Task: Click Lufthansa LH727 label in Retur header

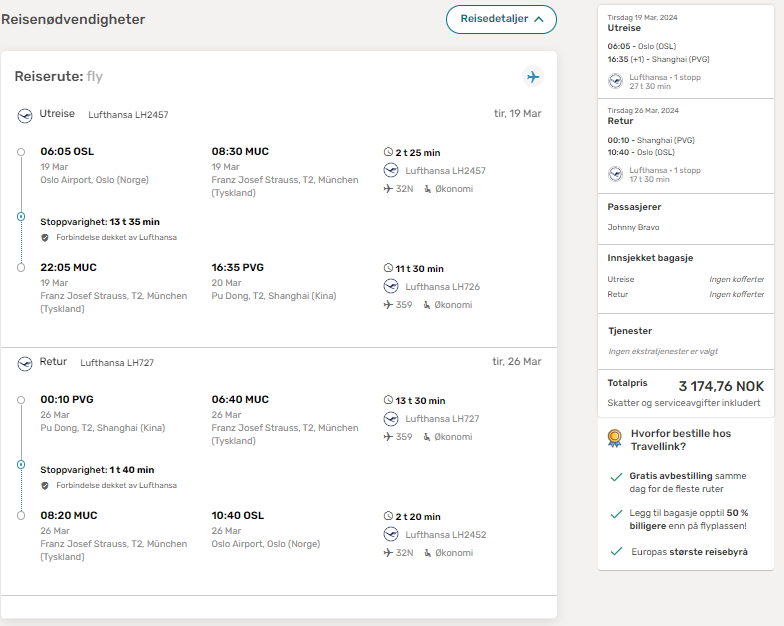Action: pos(117,363)
